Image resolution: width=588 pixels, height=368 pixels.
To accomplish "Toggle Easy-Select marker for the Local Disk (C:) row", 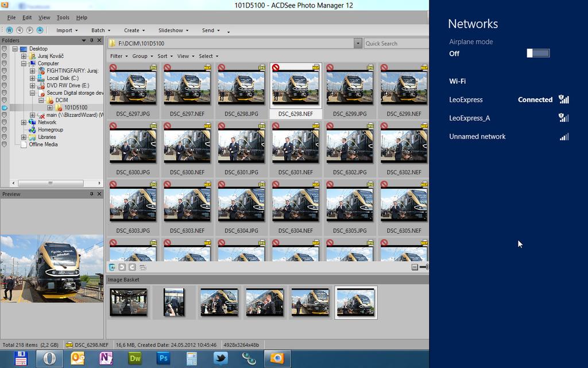I will pos(4,78).
